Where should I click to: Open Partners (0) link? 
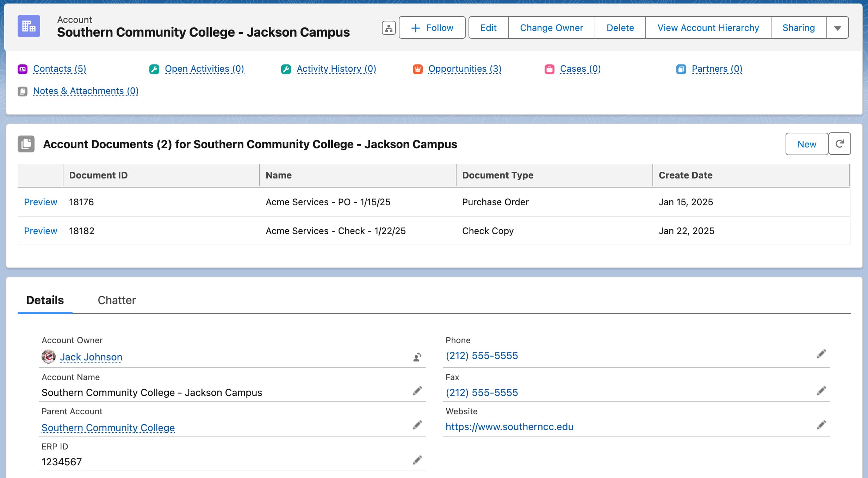[717, 69]
